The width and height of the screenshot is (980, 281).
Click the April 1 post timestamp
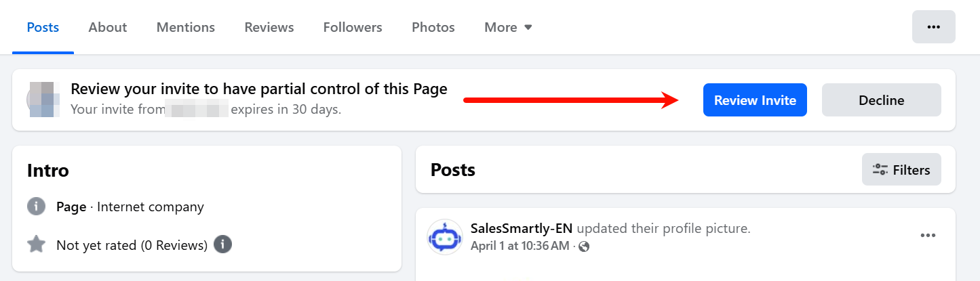(520, 246)
